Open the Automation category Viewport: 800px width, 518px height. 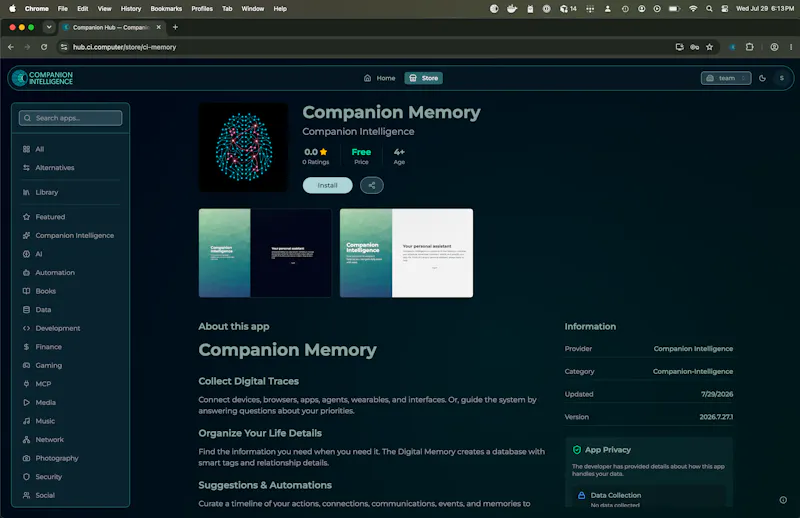[x=70, y=273]
